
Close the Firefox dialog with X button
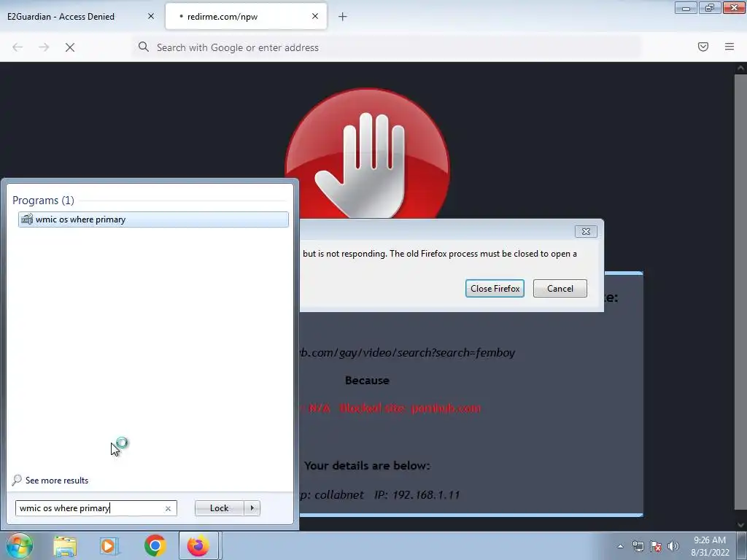586,231
